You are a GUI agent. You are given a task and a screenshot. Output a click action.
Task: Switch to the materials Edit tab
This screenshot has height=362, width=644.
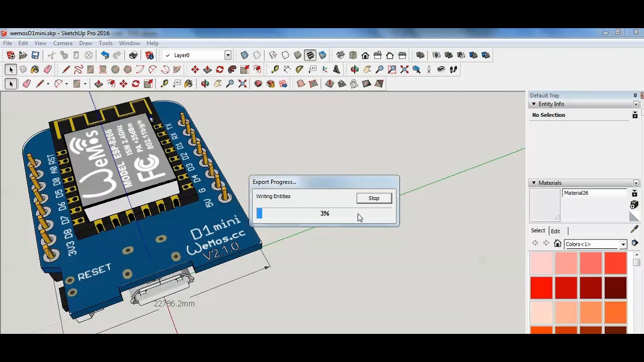coord(555,231)
